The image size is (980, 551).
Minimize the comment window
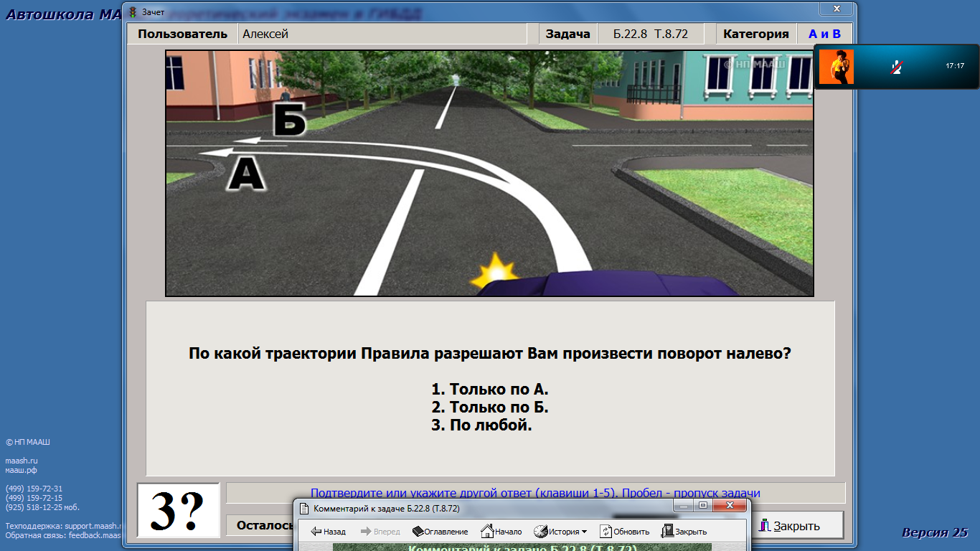(683, 505)
